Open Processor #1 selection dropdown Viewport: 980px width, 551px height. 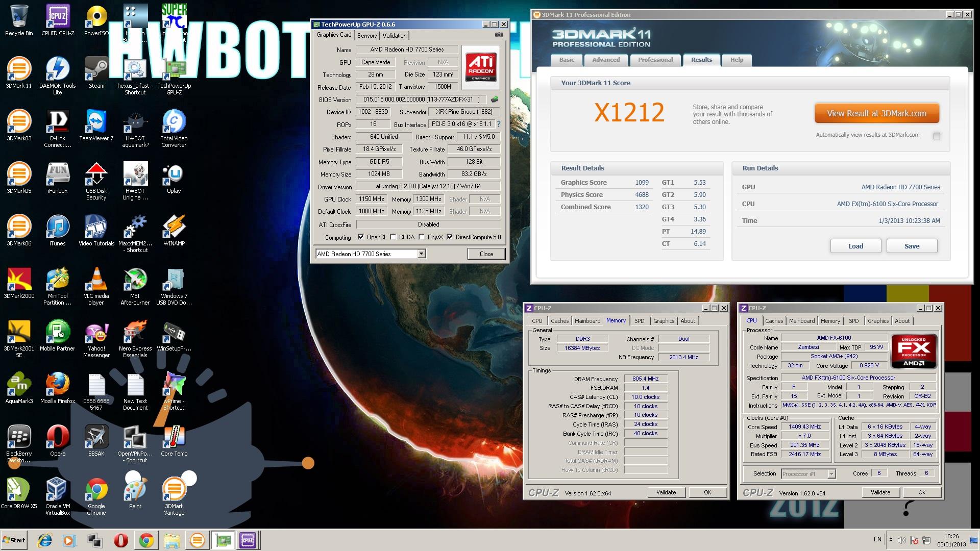coord(831,474)
